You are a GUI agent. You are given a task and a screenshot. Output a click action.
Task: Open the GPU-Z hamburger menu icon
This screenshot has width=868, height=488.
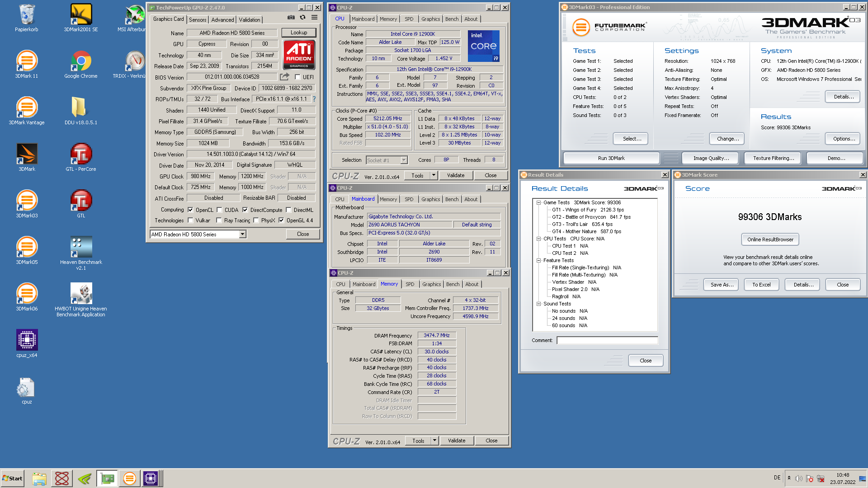pos(315,18)
